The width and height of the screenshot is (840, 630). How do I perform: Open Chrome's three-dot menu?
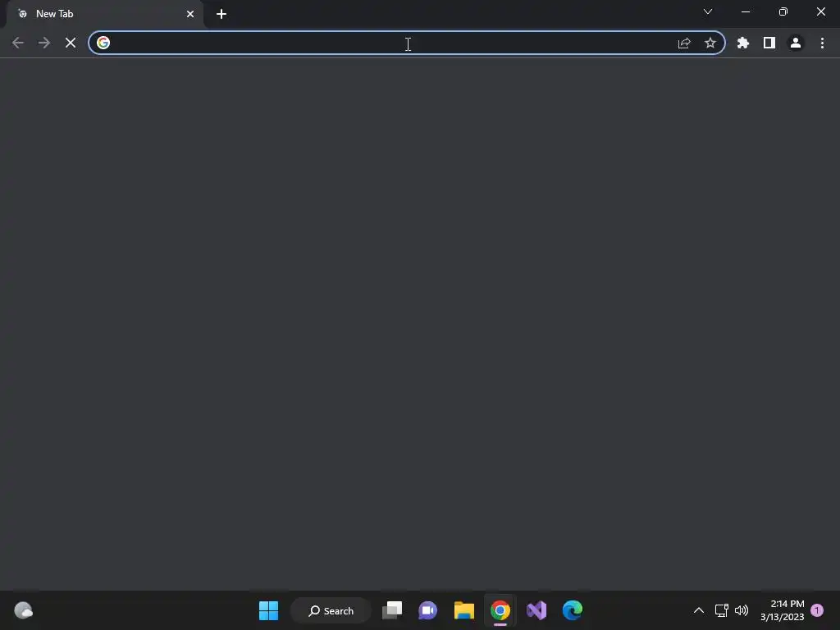(822, 43)
